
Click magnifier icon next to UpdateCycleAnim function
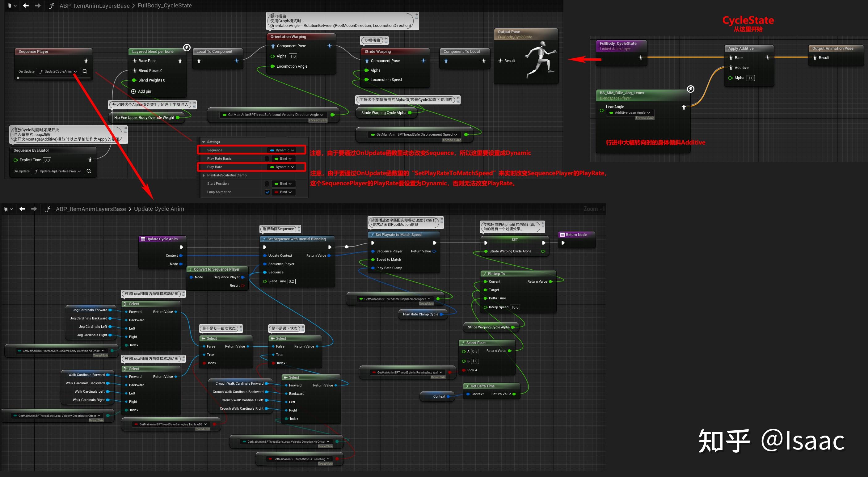click(x=85, y=71)
